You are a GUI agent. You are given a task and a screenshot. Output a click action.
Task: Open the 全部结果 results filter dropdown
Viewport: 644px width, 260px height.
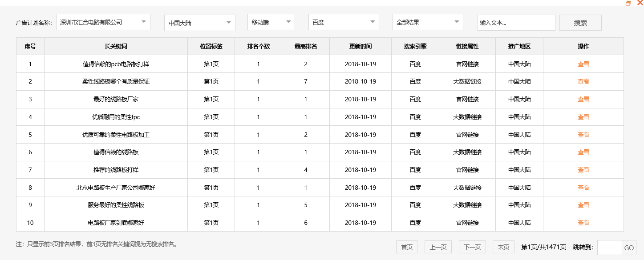(427, 22)
